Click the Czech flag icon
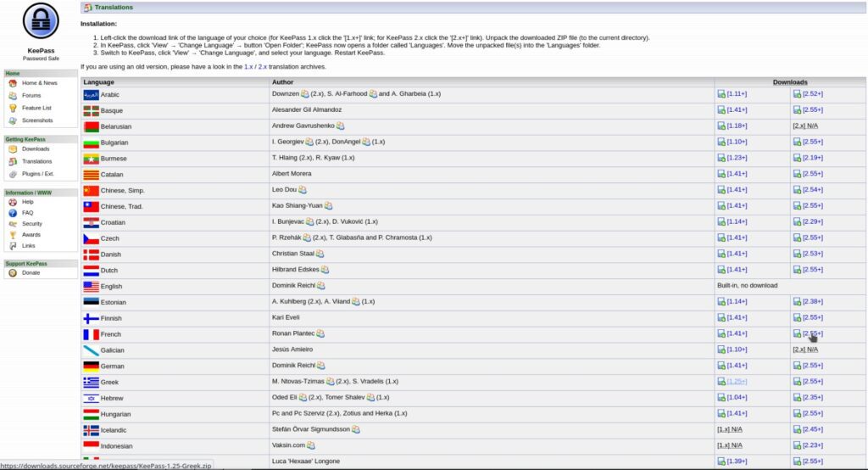This screenshot has width=868, height=470. [91, 239]
